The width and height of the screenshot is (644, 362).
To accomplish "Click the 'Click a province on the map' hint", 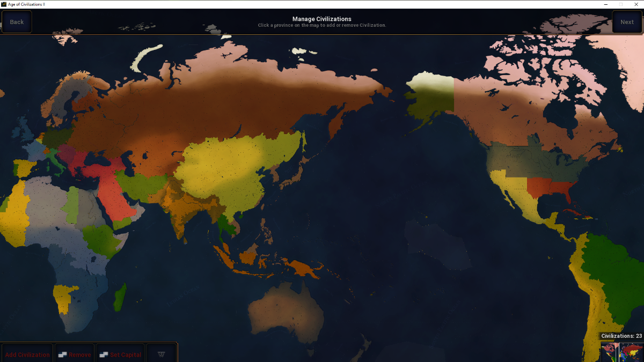I will 322,25.
